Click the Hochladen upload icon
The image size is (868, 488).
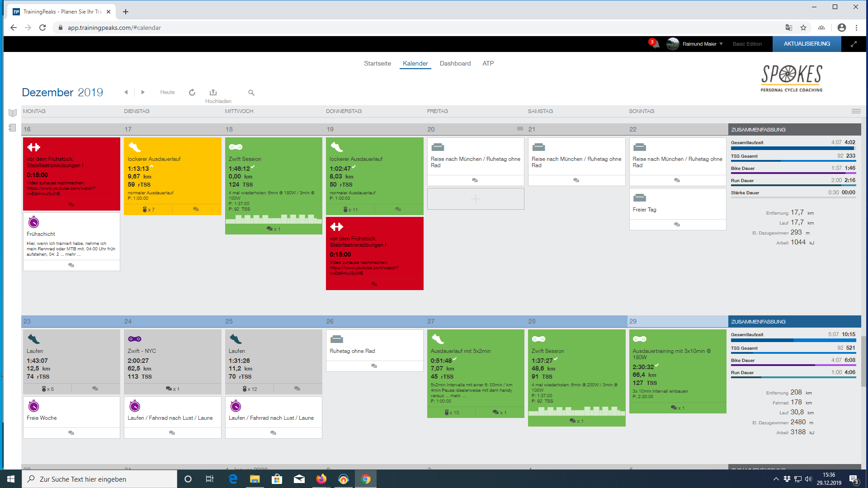[x=213, y=92]
